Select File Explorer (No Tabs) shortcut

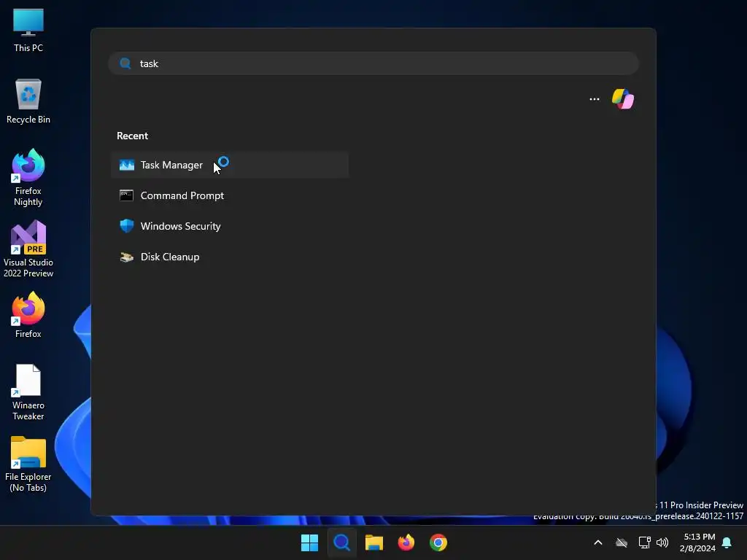[x=28, y=464]
